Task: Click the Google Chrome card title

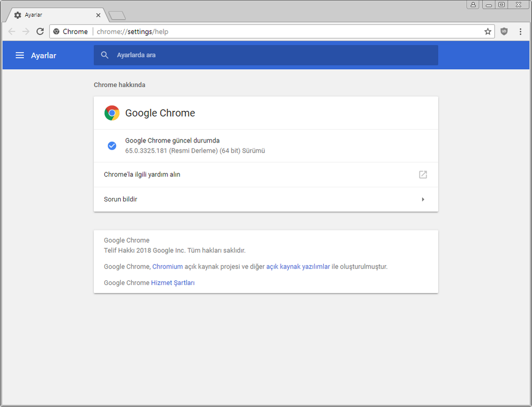Action: tap(160, 113)
